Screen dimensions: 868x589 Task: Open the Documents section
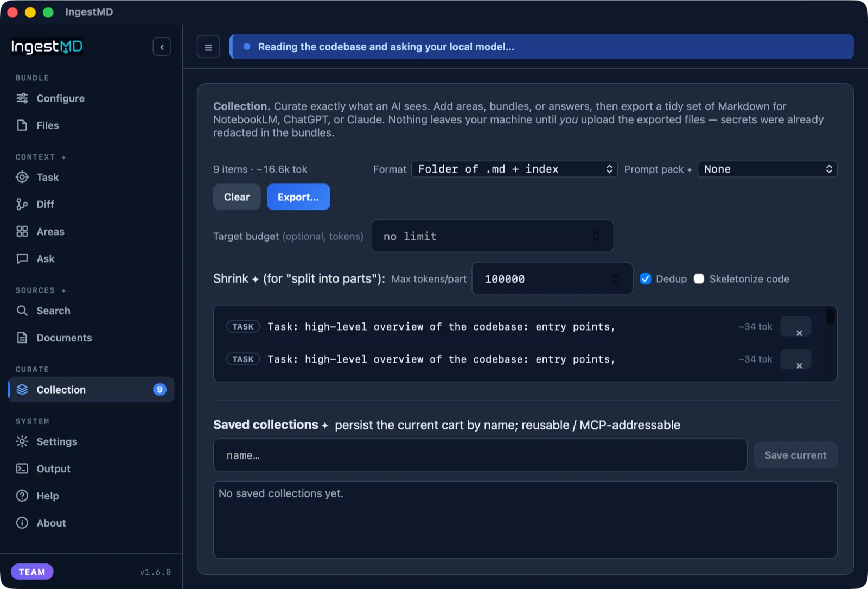pyautogui.click(x=91, y=338)
